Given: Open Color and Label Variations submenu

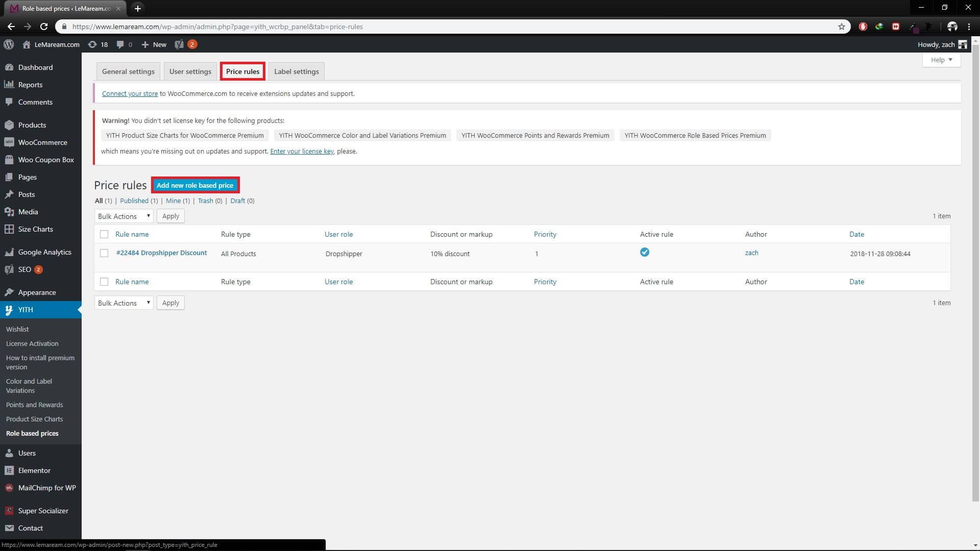Looking at the screenshot, I should click(x=29, y=386).
